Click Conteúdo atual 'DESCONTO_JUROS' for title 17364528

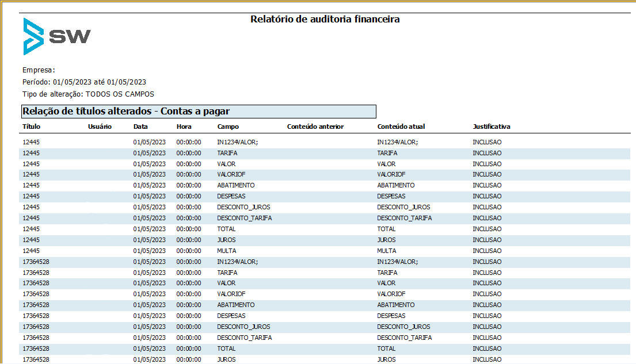pos(403,327)
